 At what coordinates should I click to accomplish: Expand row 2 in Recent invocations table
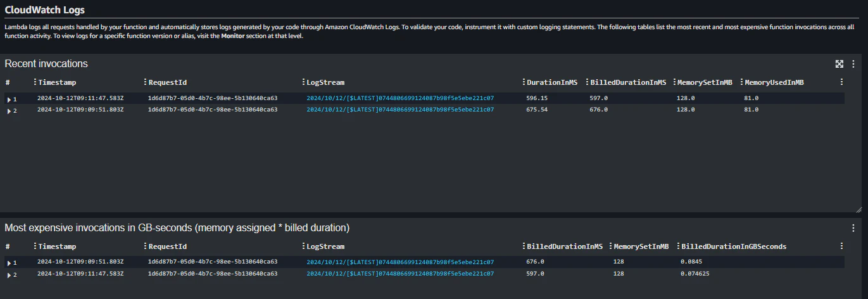point(9,111)
